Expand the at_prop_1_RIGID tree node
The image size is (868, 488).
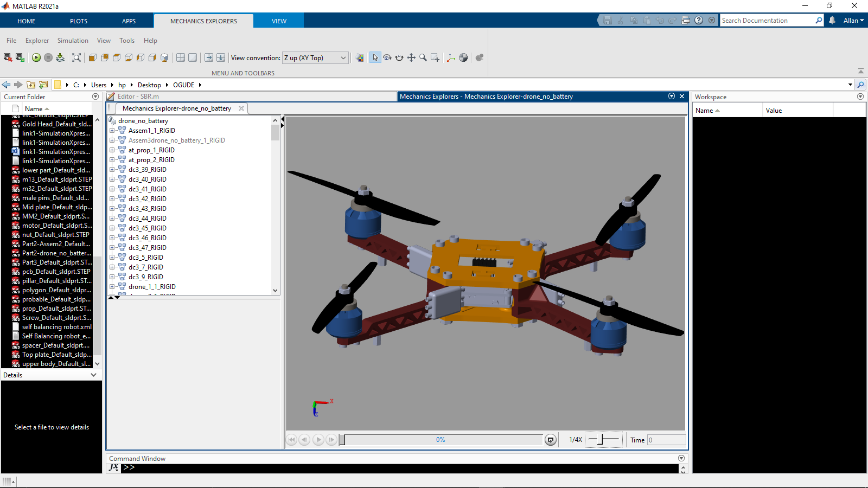(x=112, y=150)
